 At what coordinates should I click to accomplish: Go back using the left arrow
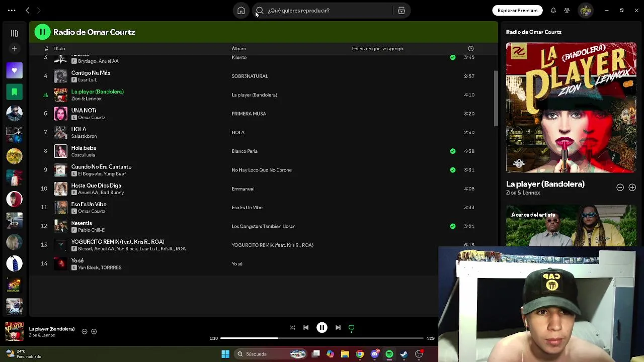point(28,10)
